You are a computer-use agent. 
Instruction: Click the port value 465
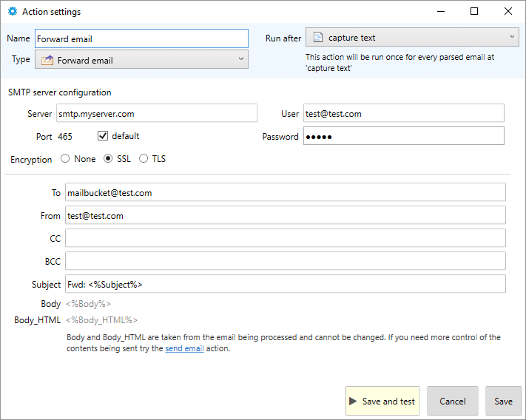click(x=65, y=136)
